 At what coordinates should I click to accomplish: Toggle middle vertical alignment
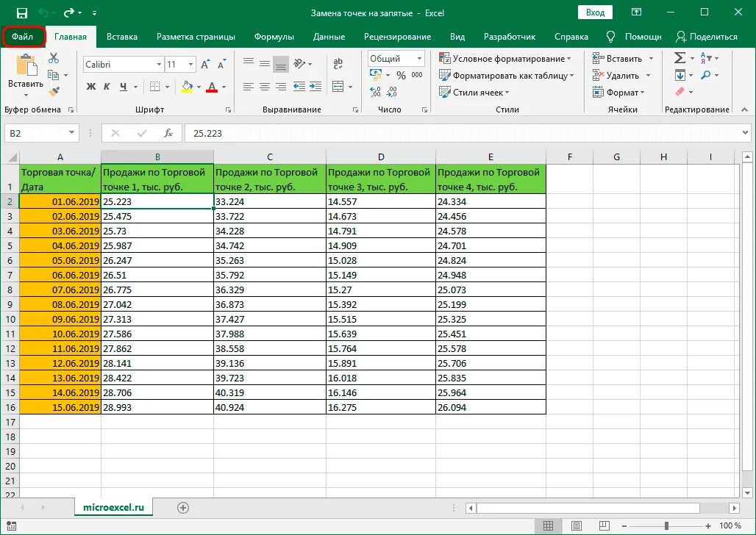click(x=265, y=63)
